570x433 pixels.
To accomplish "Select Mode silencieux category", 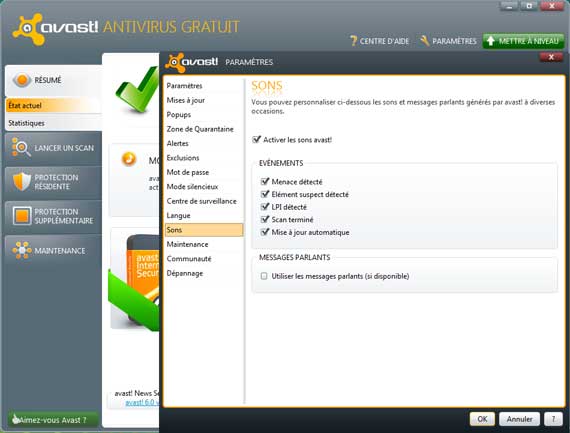I will (x=204, y=187).
